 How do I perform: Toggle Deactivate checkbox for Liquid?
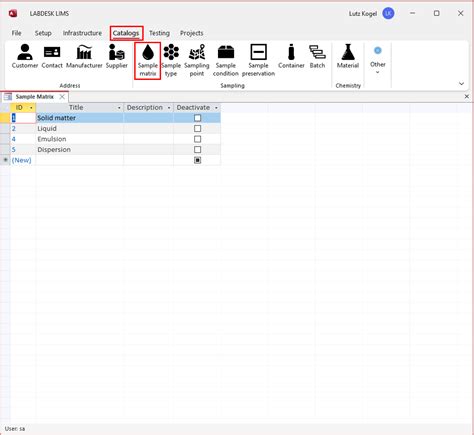197,128
